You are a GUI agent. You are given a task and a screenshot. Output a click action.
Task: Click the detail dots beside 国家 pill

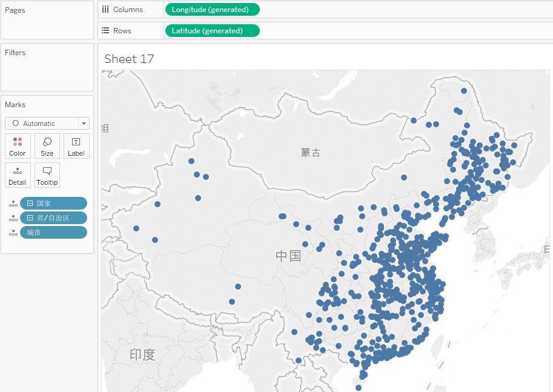point(13,203)
